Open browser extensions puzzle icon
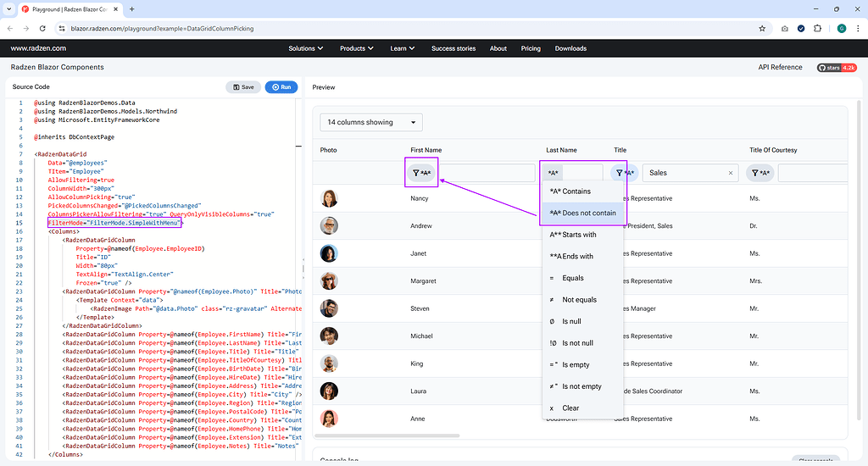Image resolution: width=868 pixels, height=466 pixels. tap(818, 28)
